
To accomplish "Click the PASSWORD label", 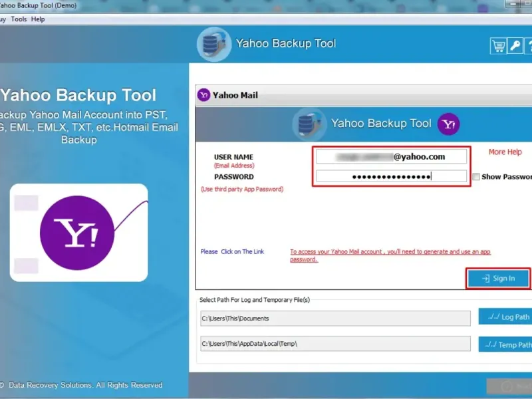I will 234,177.
